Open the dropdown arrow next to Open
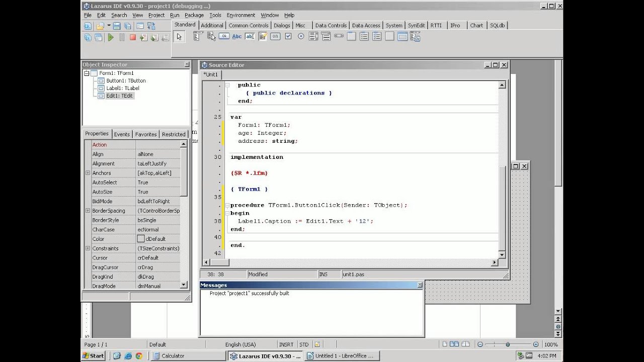The image size is (644, 362). click(x=108, y=26)
